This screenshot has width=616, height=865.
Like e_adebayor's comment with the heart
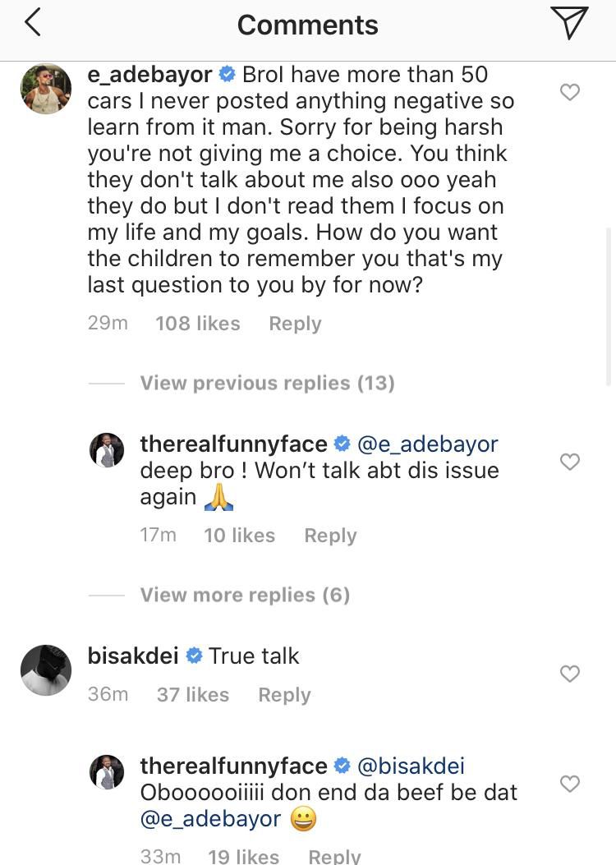click(x=569, y=92)
